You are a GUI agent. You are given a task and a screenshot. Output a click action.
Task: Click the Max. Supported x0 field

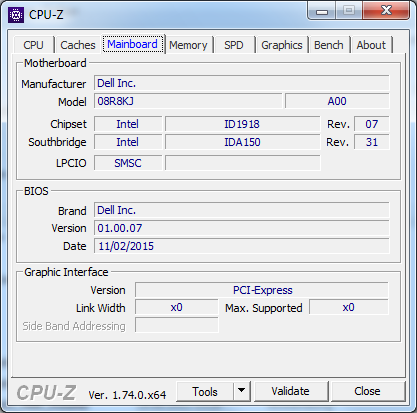point(349,307)
